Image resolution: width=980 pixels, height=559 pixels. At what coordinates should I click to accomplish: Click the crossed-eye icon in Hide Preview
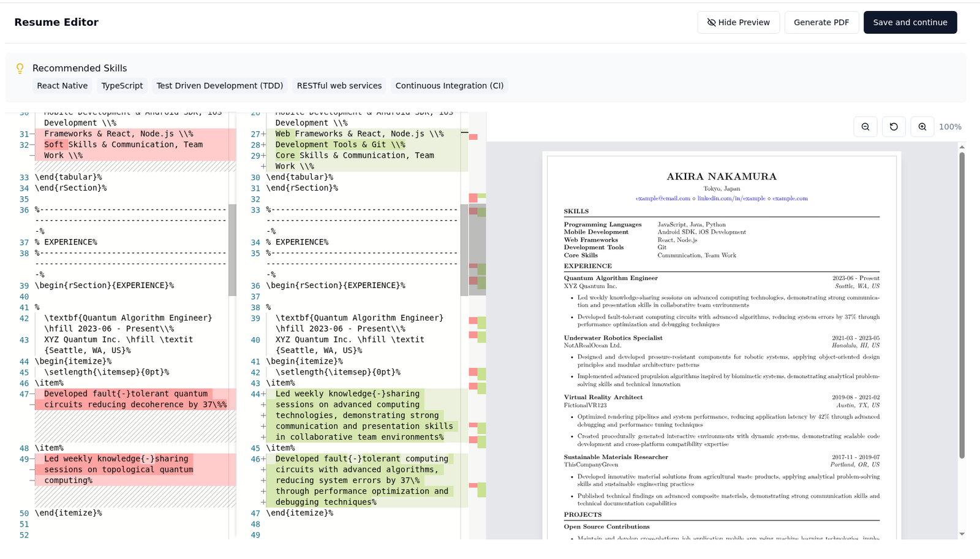[711, 23]
